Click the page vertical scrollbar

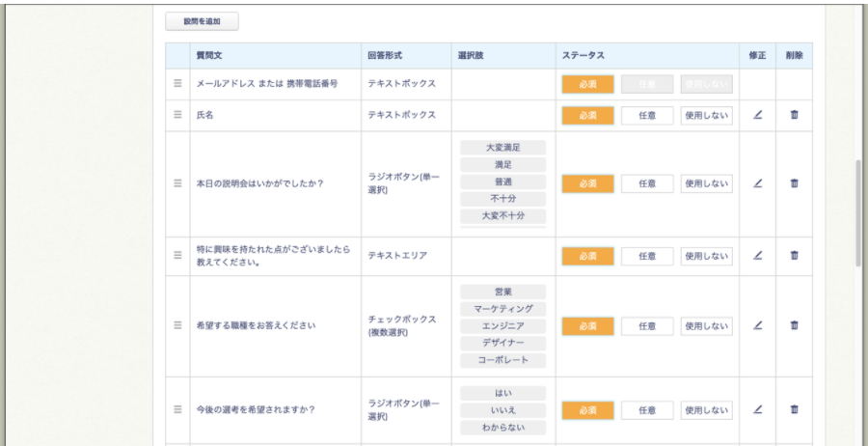(x=857, y=212)
